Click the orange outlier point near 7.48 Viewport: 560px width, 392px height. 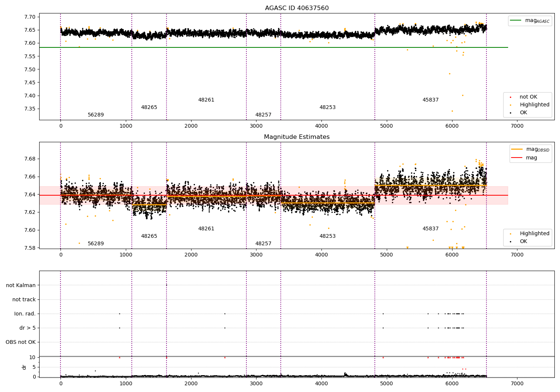(x=449, y=74)
